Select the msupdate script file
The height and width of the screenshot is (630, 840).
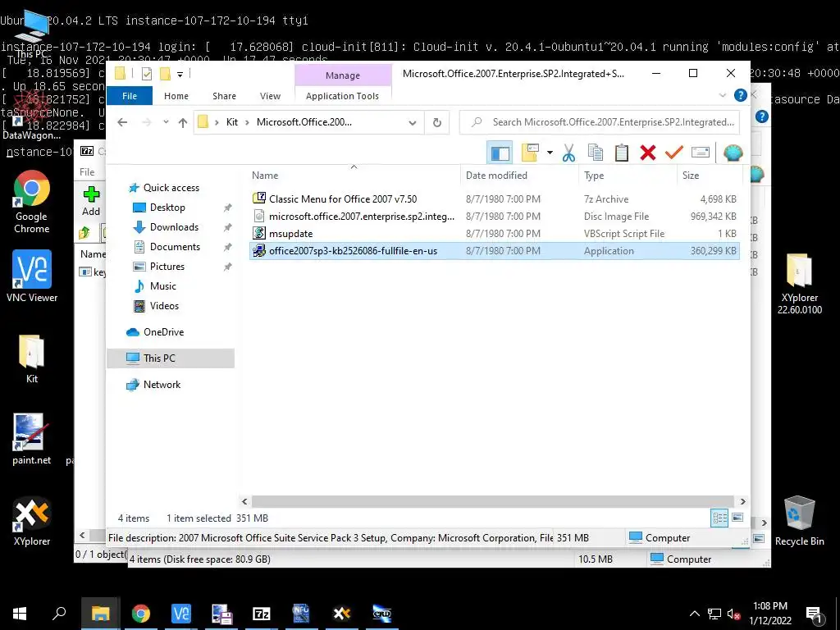point(291,234)
